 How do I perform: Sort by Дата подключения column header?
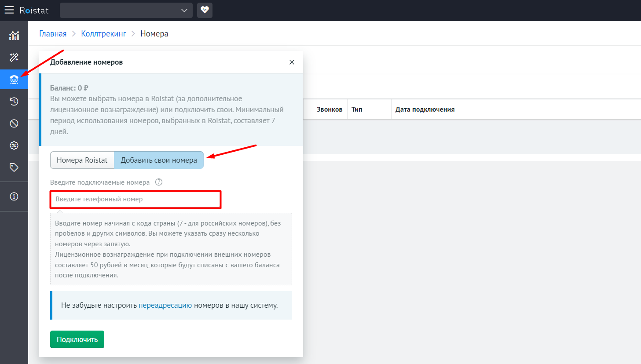pyautogui.click(x=425, y=109)
